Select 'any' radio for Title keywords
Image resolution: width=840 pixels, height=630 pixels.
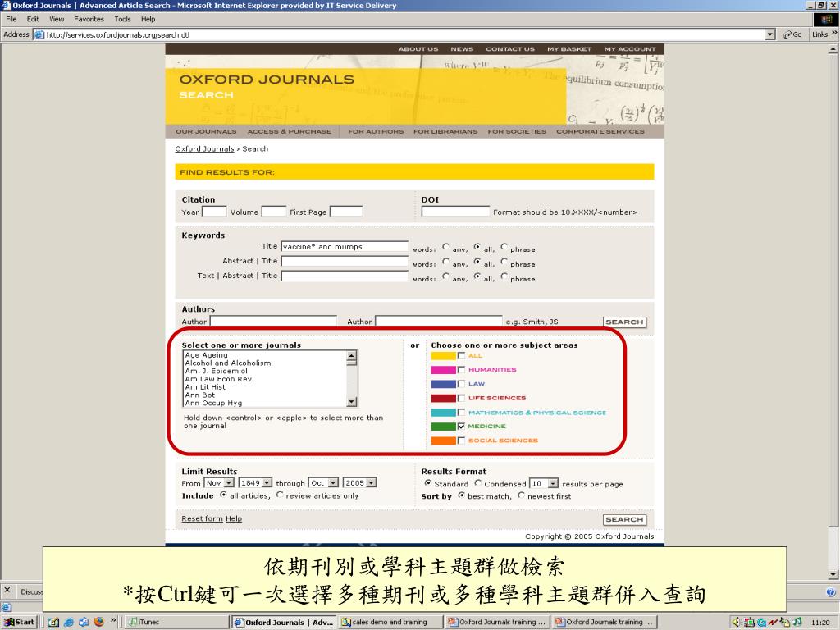tap(445, 247)
